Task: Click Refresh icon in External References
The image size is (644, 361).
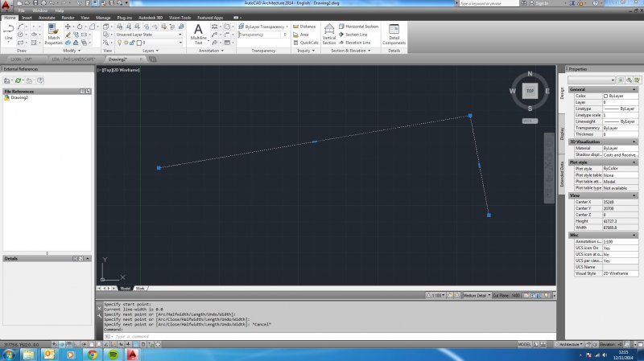Action: tap(18, 80)
